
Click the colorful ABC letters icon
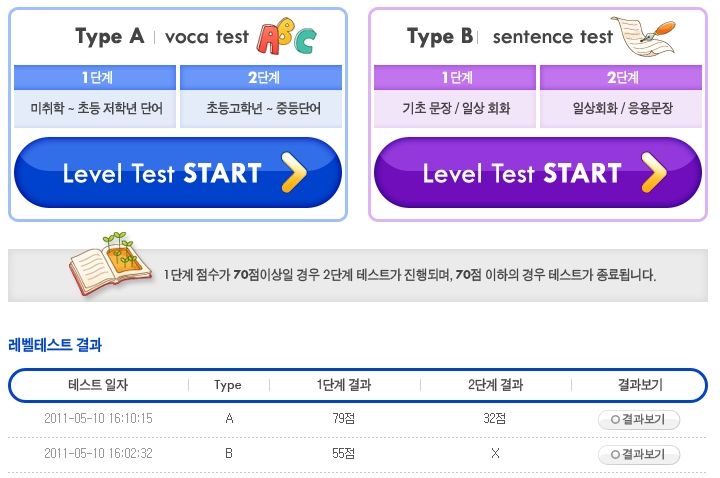coord(287,36)
